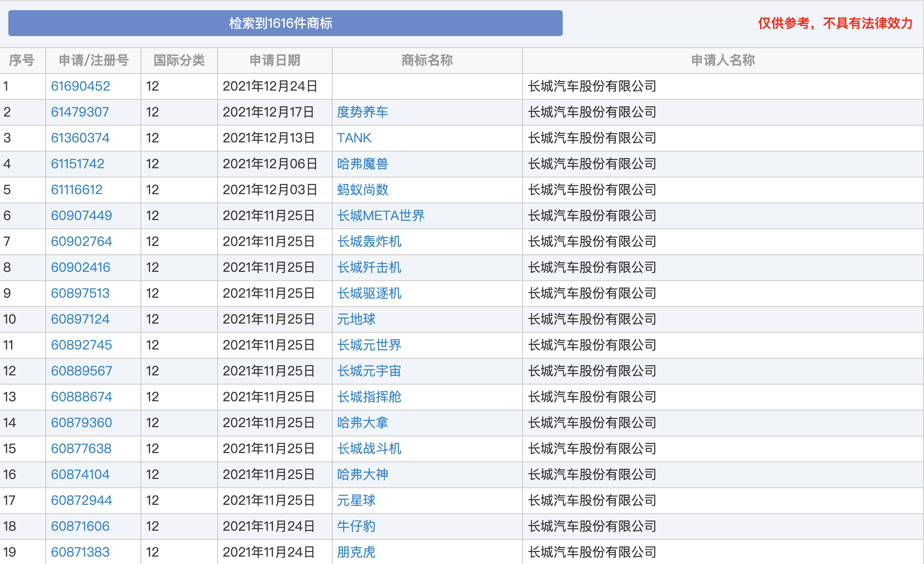
Task: Open the 朋克虎 trademark link
Action: (x=356, y=552)
